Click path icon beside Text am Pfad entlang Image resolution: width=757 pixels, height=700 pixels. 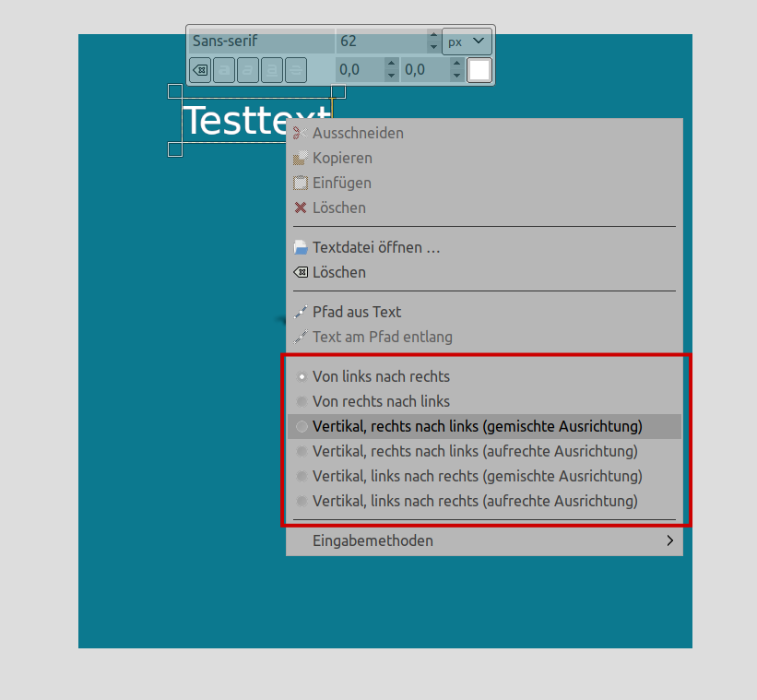tap(301, 337)
